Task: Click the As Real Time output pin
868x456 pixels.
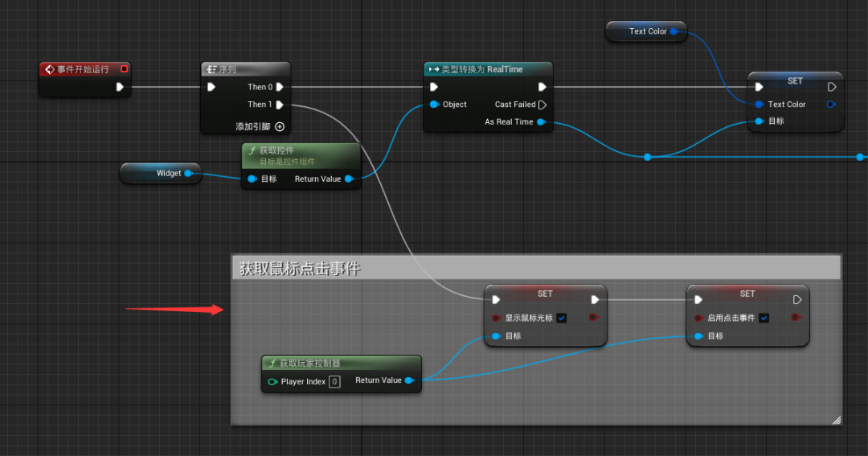Action: click(x=542, y=122)
